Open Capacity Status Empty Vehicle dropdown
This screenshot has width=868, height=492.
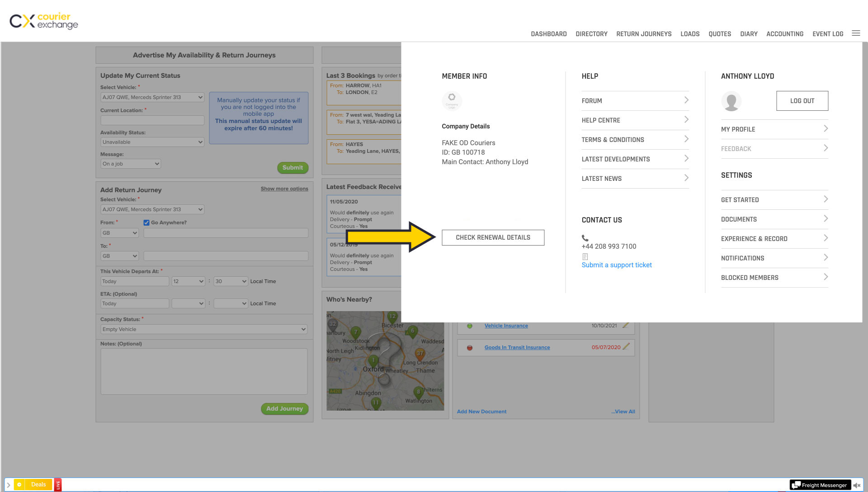[204, 329]
